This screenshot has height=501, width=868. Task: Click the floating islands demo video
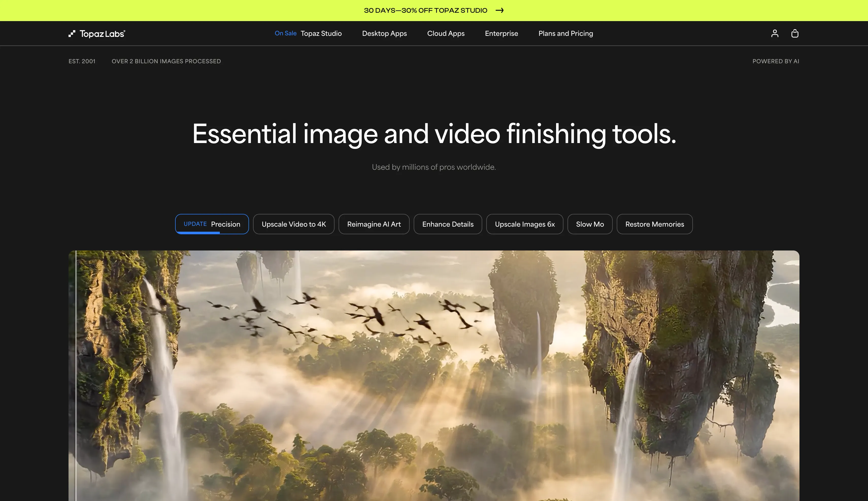pos(434,375)
